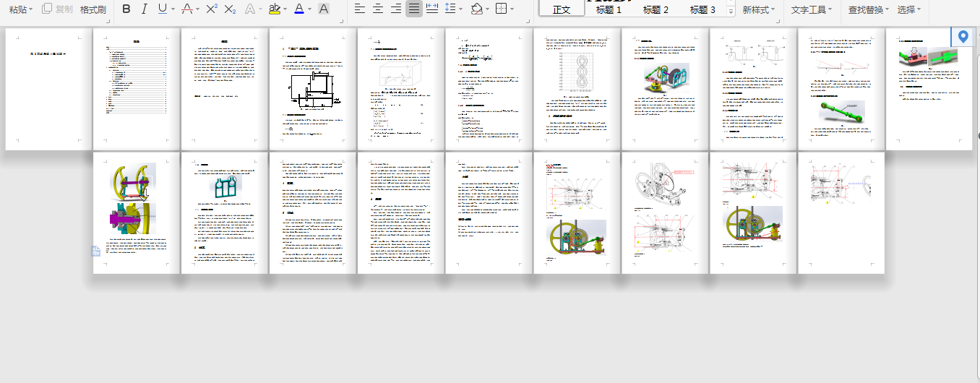Apply strikethrough to text

187,9
